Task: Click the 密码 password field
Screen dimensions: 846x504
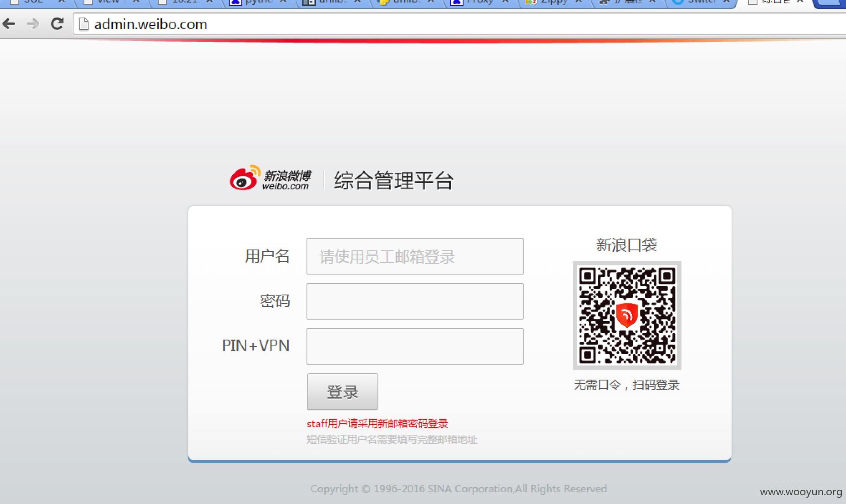Action: pos(415,301)
